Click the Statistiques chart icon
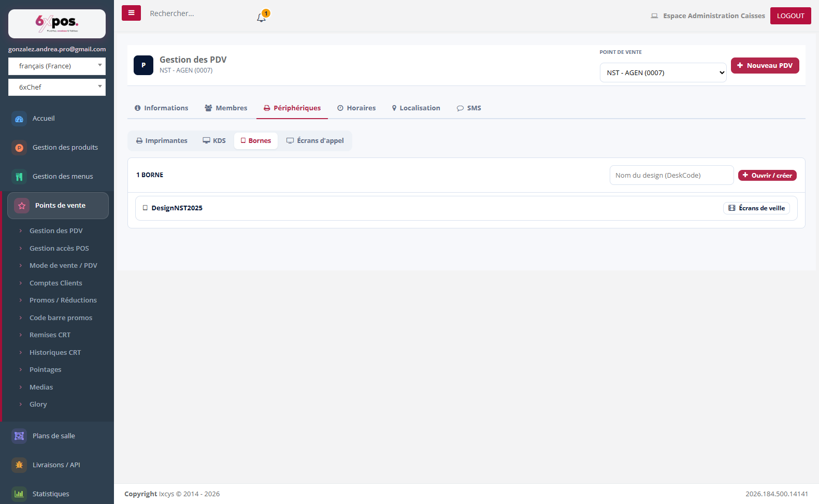The image size is (819, 504). (19, 494)
